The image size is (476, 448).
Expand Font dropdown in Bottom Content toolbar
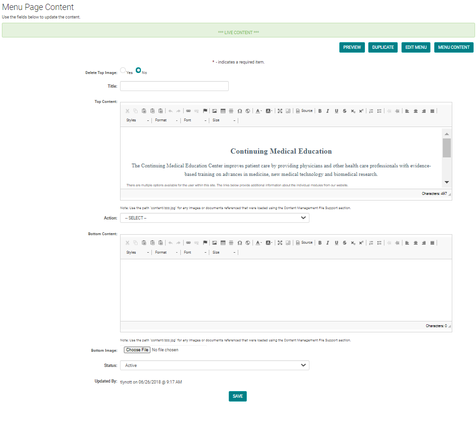pyautogui.click(x=195, y=253)
